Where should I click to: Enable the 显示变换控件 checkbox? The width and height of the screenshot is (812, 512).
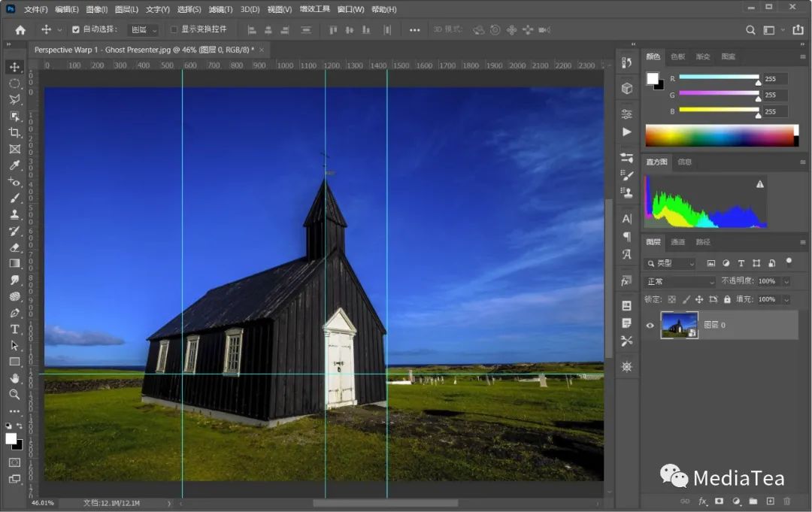coord(174,29)
